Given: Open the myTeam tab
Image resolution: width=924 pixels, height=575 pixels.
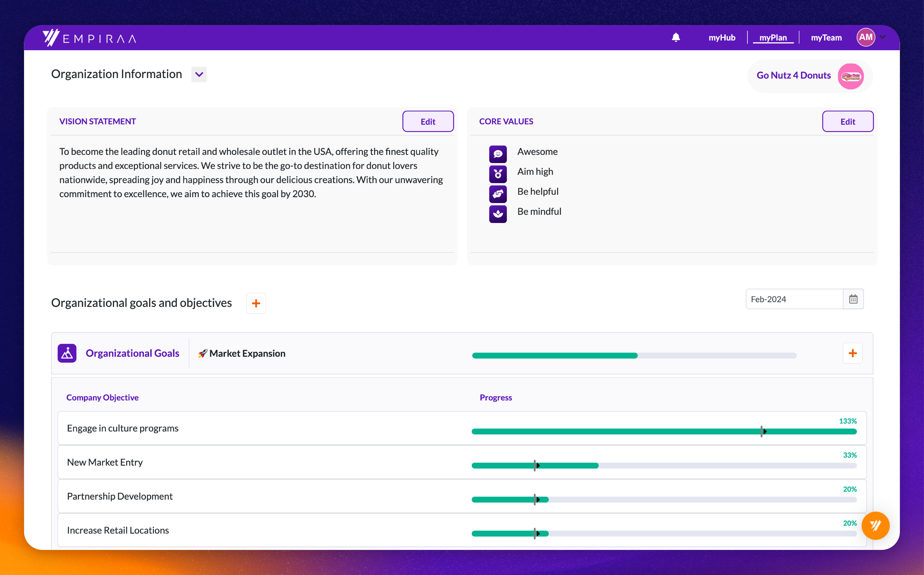Looking at the screenshot, I should 826,38.
